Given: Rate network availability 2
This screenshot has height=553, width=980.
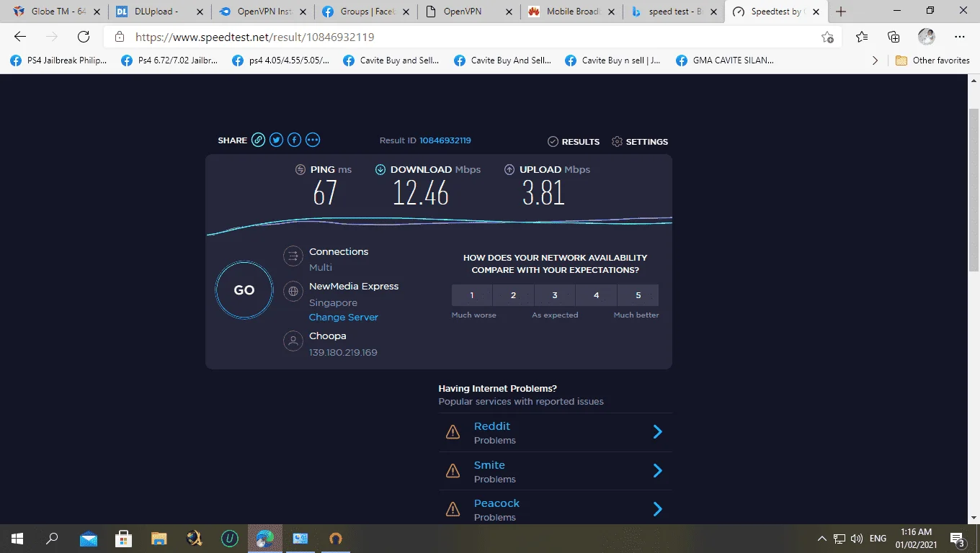Looking at the screenshot, I should point(514,295).
